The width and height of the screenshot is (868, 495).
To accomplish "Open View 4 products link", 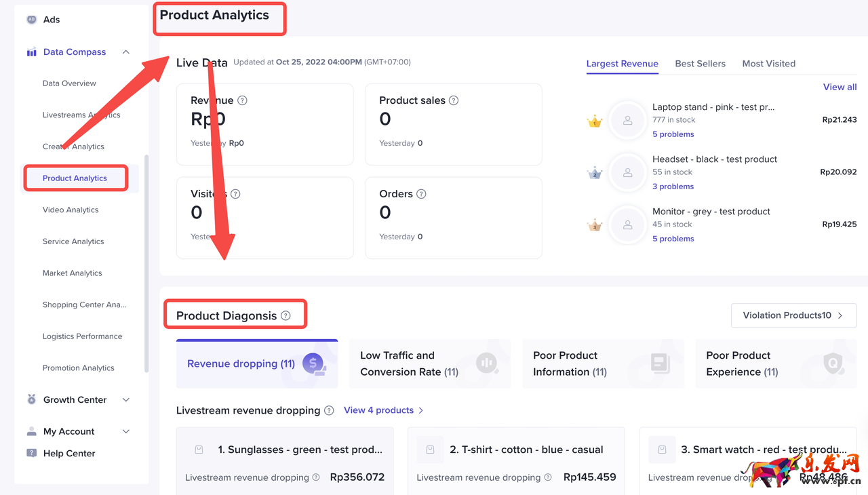I will (x=383, y=410).
